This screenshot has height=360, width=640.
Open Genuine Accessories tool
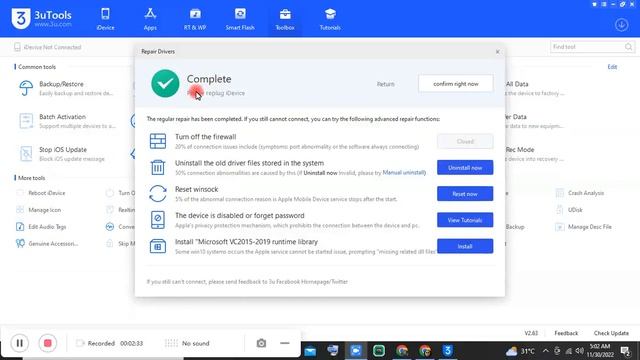(x=47, y=244)
